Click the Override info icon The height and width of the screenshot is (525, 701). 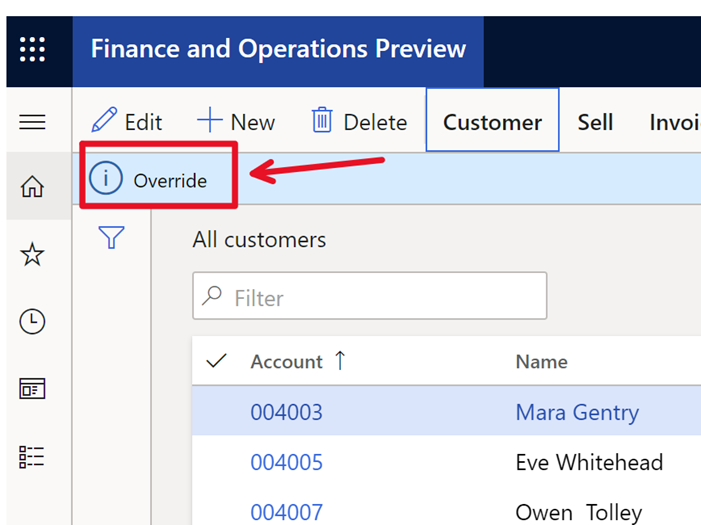point(106,180)
